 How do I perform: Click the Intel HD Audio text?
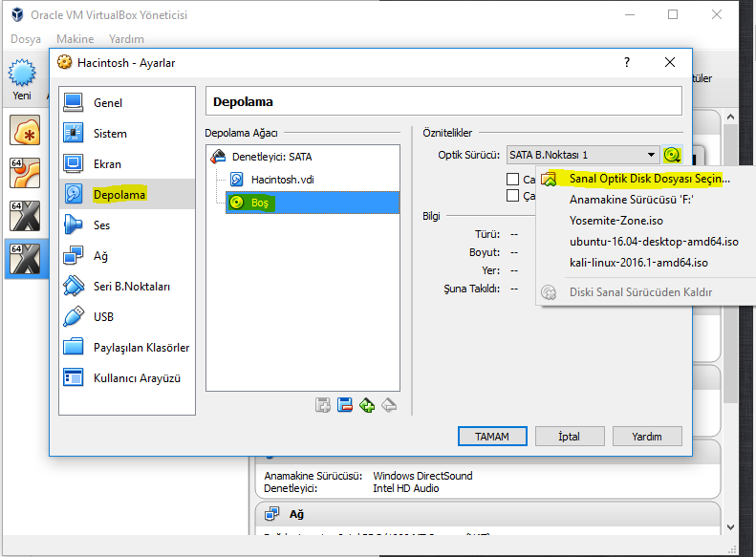(405, 488)
